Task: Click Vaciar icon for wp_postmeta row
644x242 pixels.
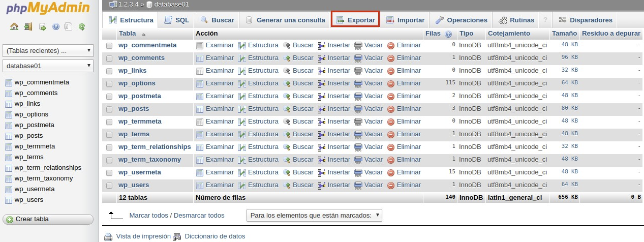Action: (x=358, y=96)
